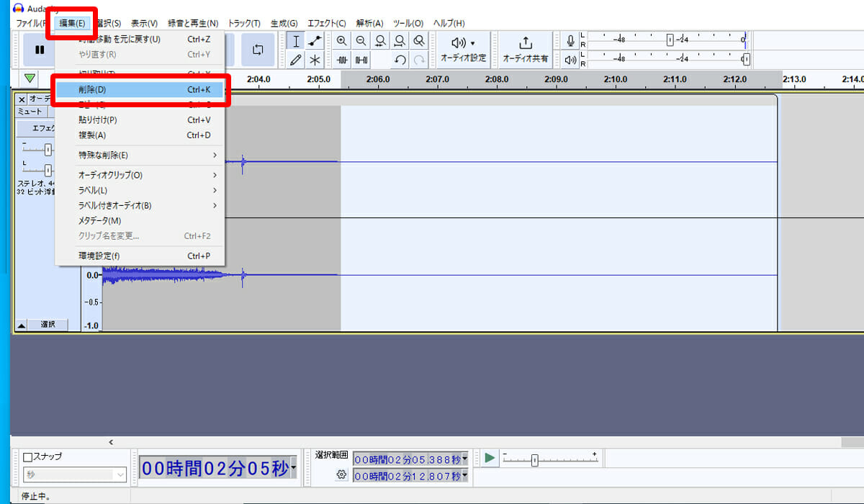This screenshot has width=864, height=504.
Task: Open the オーディオ共有 share audio button
Action: click(x=525, y=50)
